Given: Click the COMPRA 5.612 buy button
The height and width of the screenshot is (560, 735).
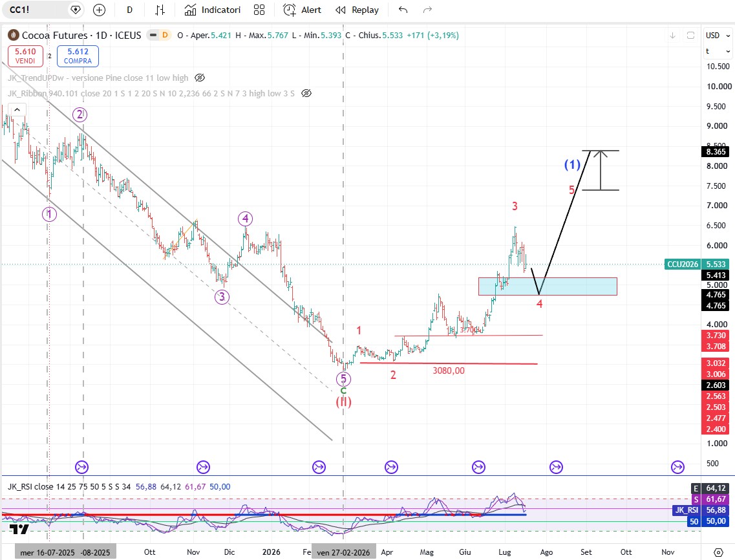Looking at the screenshot, I should pos(78,56).
